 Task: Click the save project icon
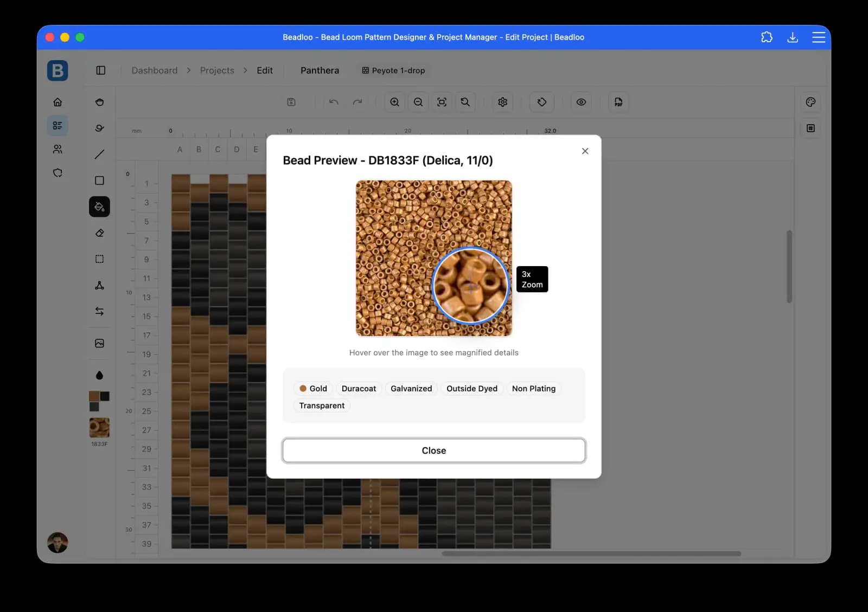[x=291, y=102]
